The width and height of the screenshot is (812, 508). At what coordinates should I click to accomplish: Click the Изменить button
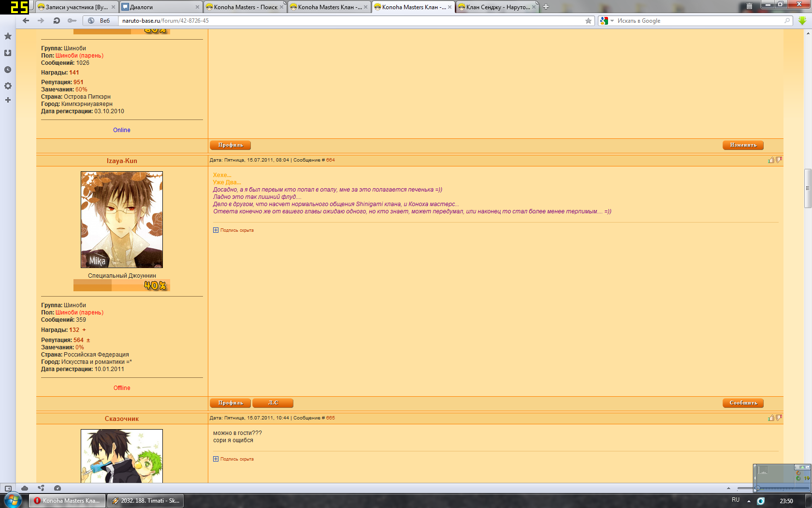click(x=743, y=145)
